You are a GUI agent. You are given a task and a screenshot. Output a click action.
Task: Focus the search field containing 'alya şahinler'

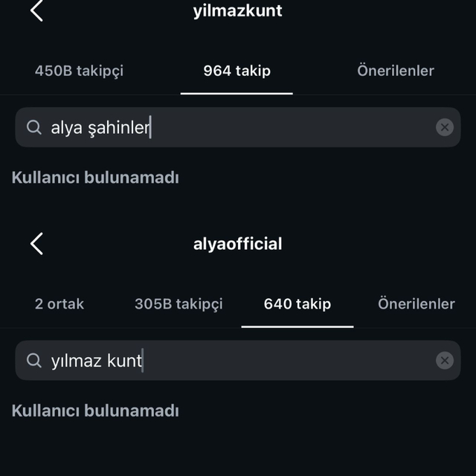(238, 127)
